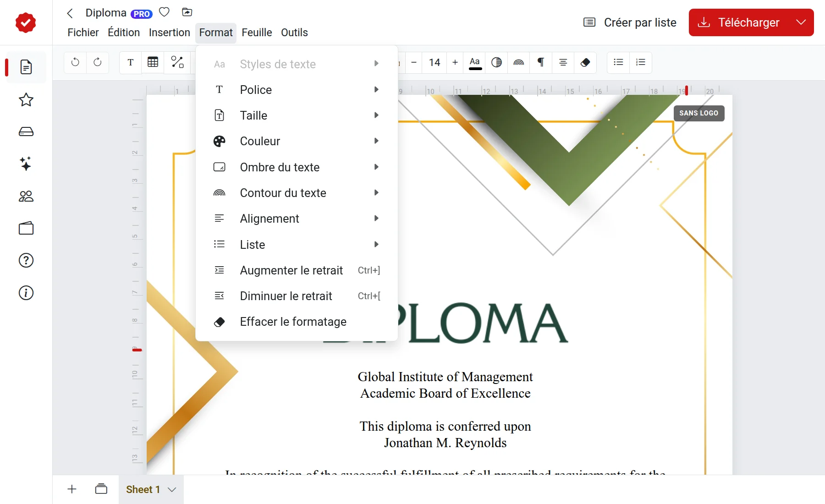The height and width of the screenshot is (504, 825).
Task: Open the Outils menu
Action: [x=294, y=33]
